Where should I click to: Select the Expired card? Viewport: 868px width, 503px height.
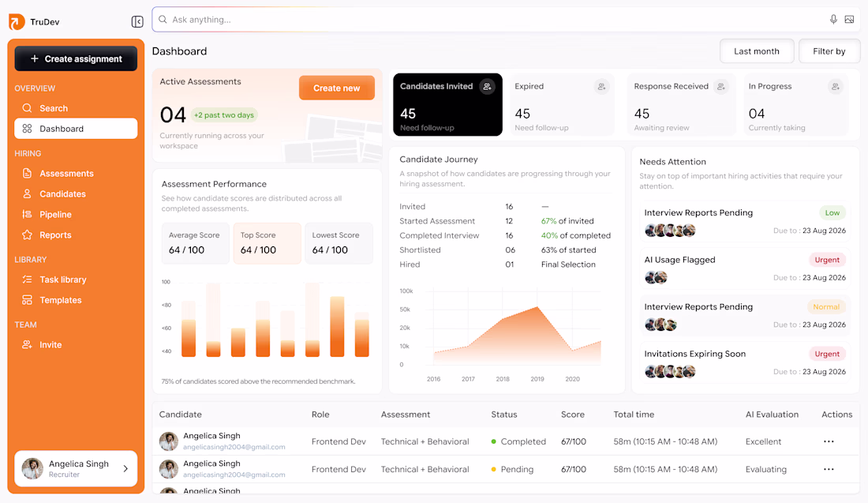pyautogui.click(x=561, y=104)
